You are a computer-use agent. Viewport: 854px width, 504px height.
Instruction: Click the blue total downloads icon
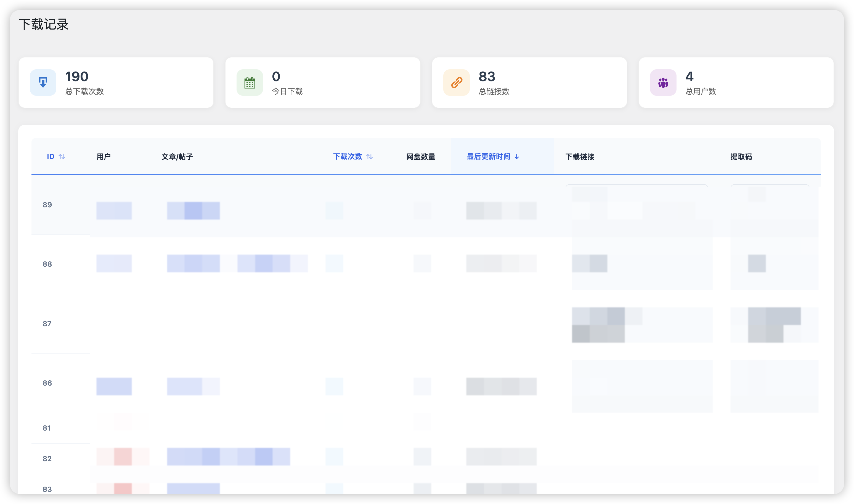(x=43, y=83)
